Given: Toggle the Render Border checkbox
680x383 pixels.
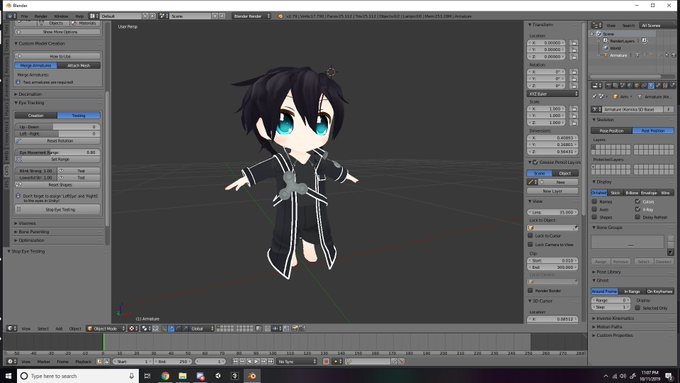Looking at the screenshot, I should (530, 291).
